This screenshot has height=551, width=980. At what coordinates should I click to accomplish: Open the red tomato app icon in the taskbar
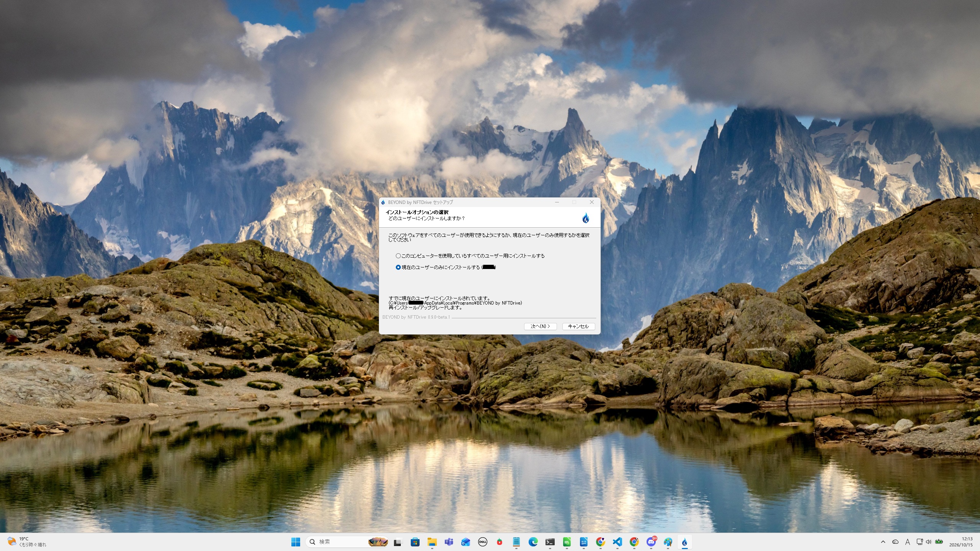500,542
